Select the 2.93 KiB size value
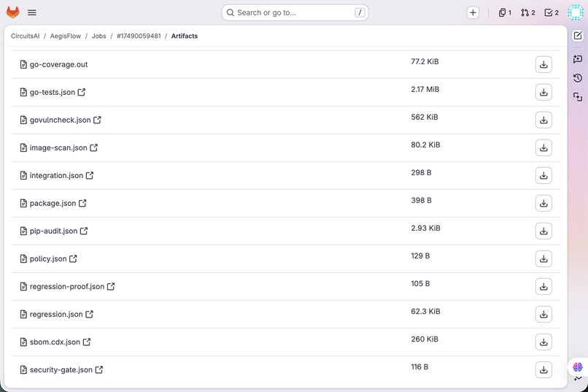This screenshot has width=588, height=392. (x=425, y=228)
